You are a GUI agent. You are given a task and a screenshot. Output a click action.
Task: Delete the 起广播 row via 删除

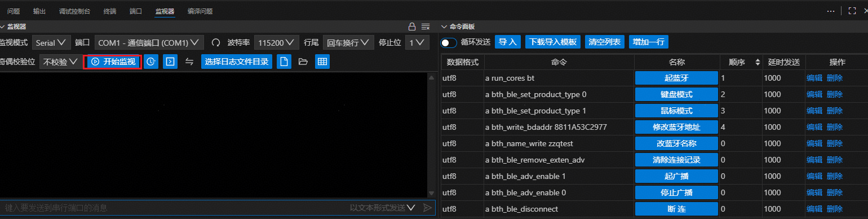[835, 176]
